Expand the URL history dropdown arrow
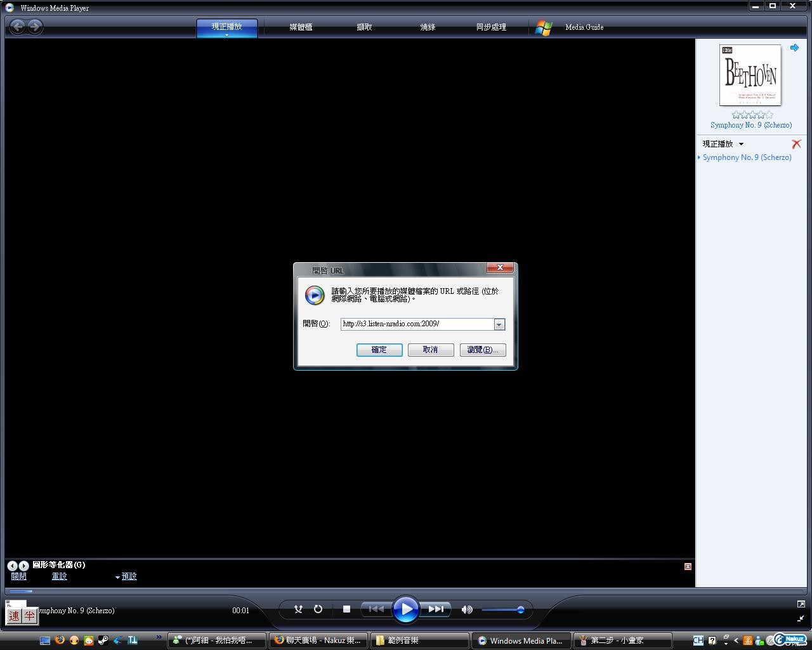Viewport: 812px width, 650px height. (499, 324)
